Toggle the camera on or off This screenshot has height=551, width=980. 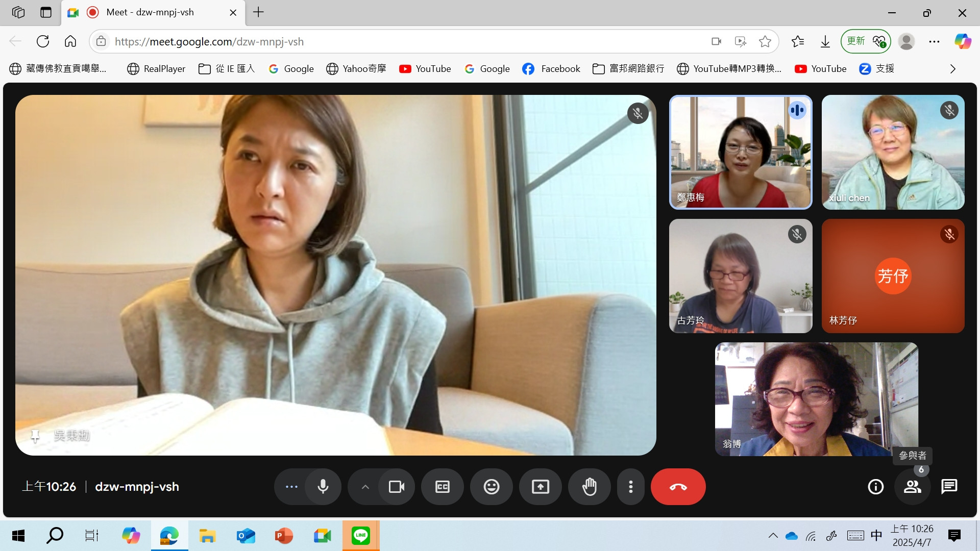click(x=396, y=487)
